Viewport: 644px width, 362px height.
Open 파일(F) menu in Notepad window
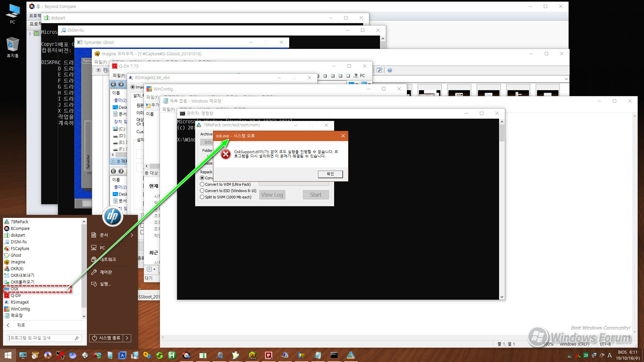coord(168,109)
